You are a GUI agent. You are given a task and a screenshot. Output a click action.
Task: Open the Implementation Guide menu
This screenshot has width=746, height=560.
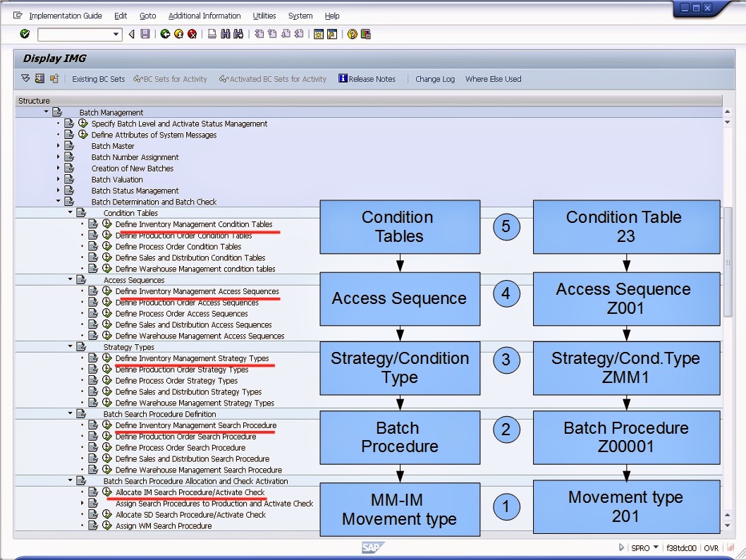tap(66, 16)
